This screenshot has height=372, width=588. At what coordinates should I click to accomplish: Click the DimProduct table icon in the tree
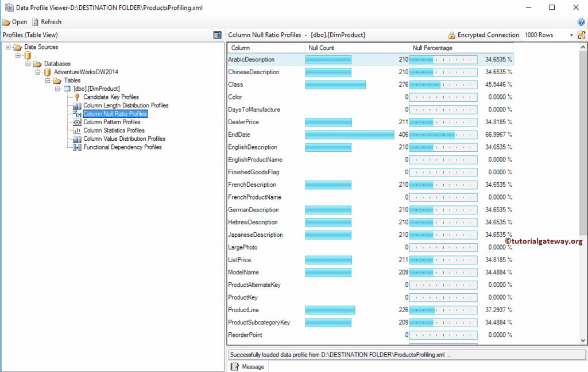(67, 89)
